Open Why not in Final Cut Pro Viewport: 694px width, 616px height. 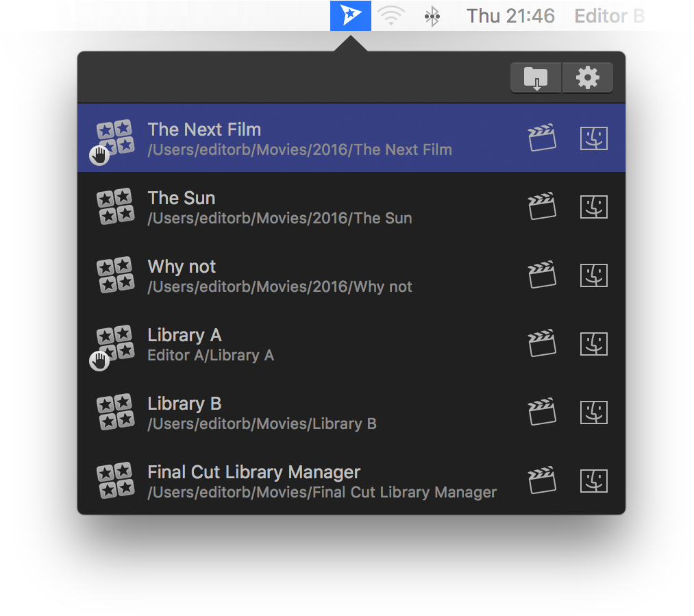tap(542, 274)
